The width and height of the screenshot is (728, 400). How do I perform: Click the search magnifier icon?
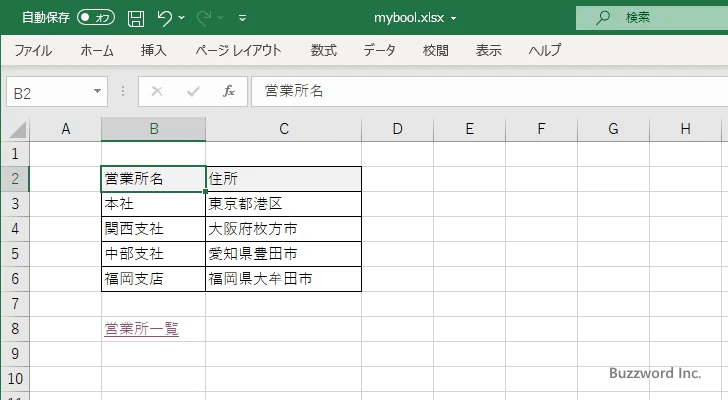[x=603, y=17]
